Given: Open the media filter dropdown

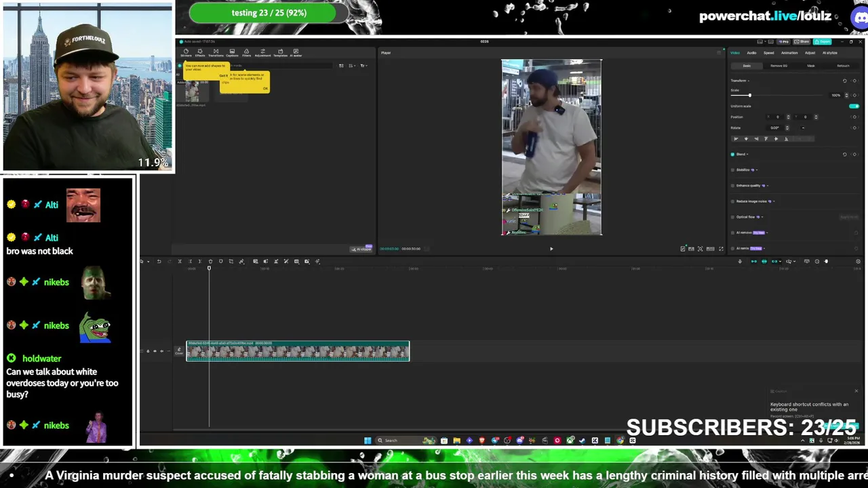Looking at the screenshot, I should click(363, 66).
